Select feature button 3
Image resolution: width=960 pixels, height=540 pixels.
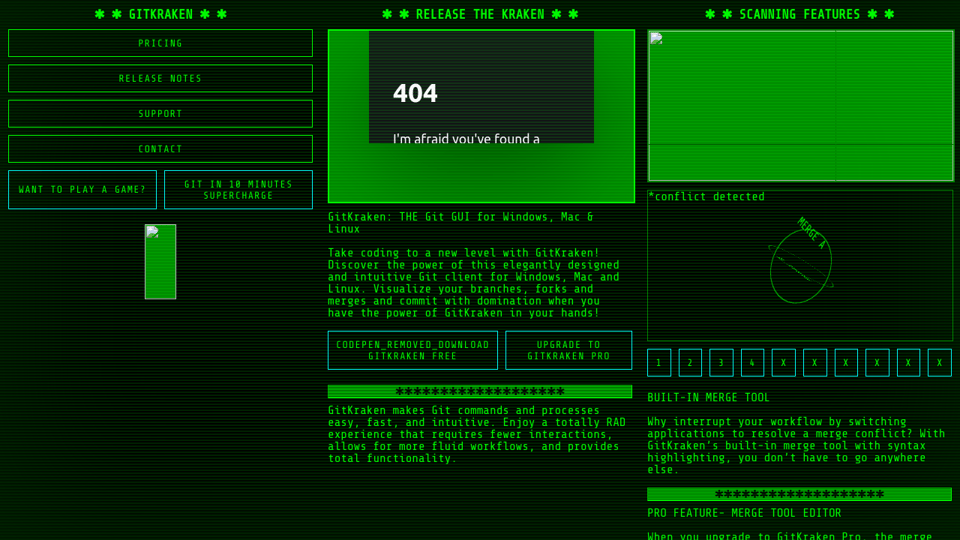click(x=721, y=362)
